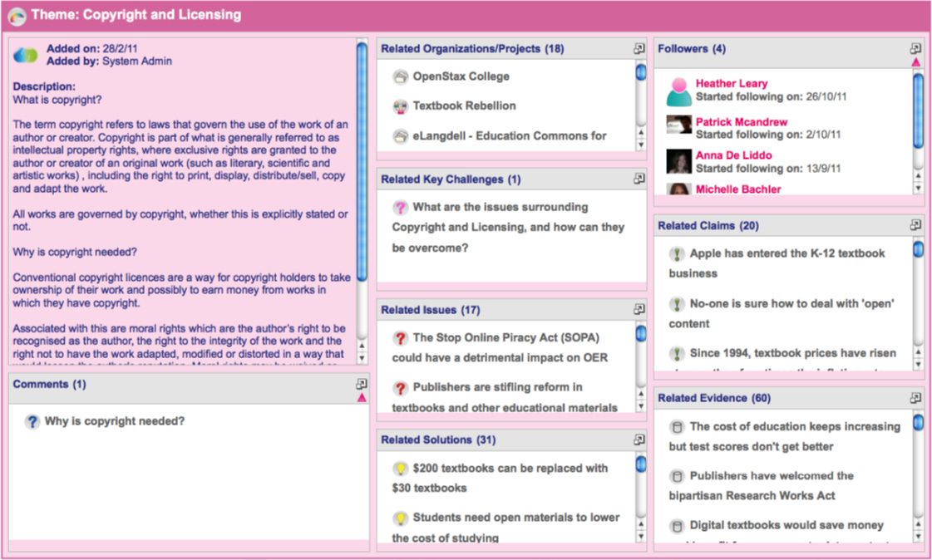The height and width of the screenshot is (560, 932).
Task: Click down arrow of Related Evidence scrollbar
Action: [x=918, y=536]
